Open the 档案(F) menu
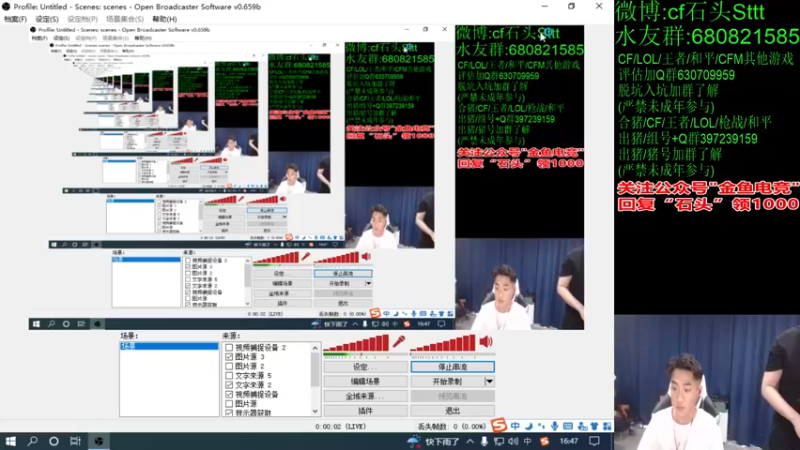 [x=15, y=19]
